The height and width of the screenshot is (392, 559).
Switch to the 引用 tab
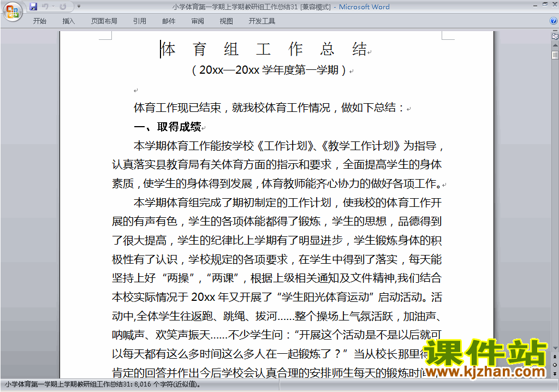(140, 21)
